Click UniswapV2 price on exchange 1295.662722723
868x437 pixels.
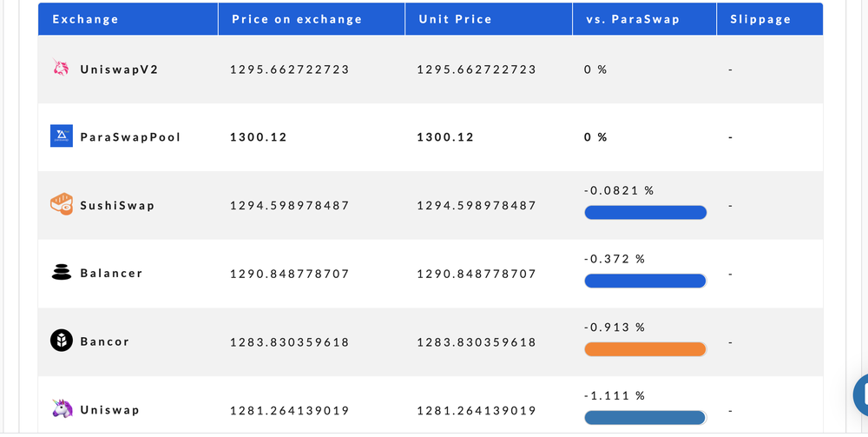click(x=290, y=70)
